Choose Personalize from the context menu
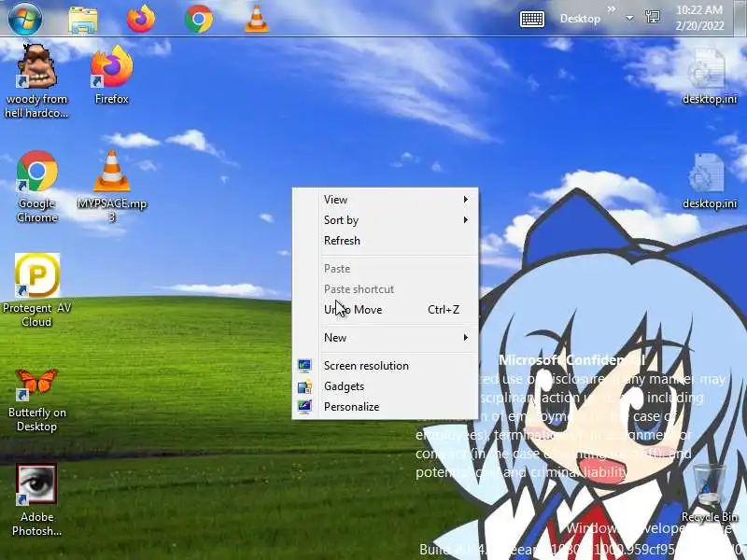Image resolution: width=747 pixels, height=560 pixels. [385, 407]
